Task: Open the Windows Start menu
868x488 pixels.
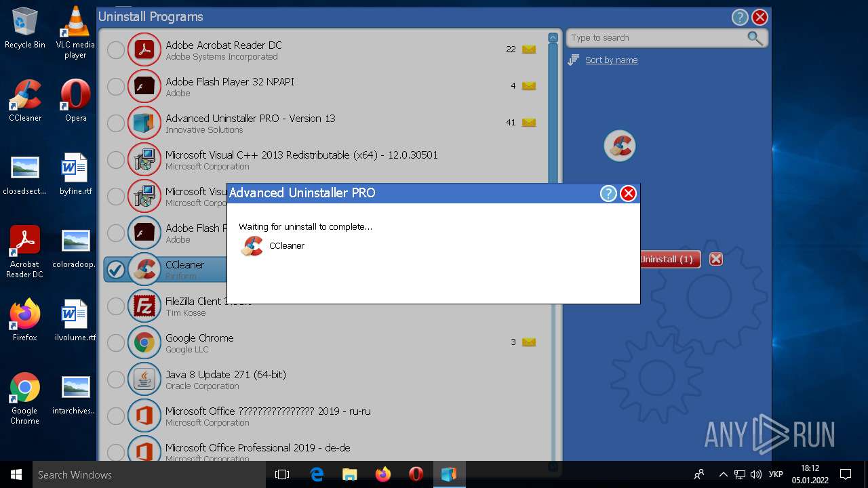Action: click(x=16, y=474)
